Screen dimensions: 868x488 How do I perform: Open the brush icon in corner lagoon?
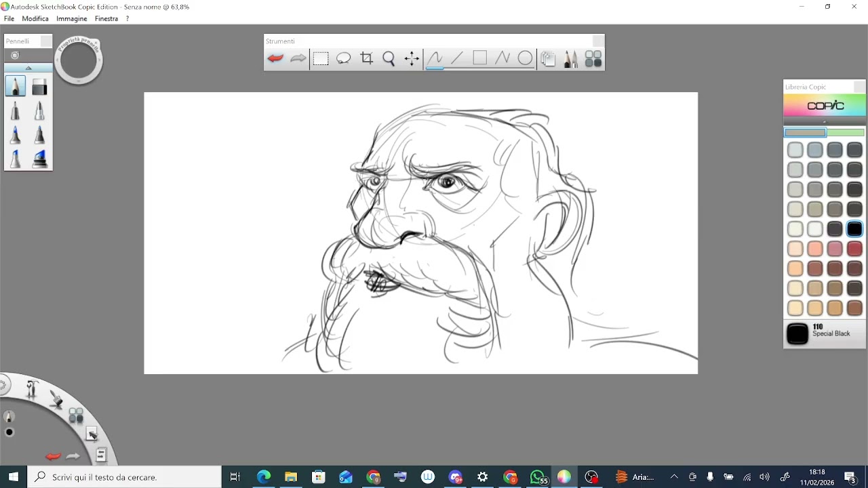tap(56, 399)
